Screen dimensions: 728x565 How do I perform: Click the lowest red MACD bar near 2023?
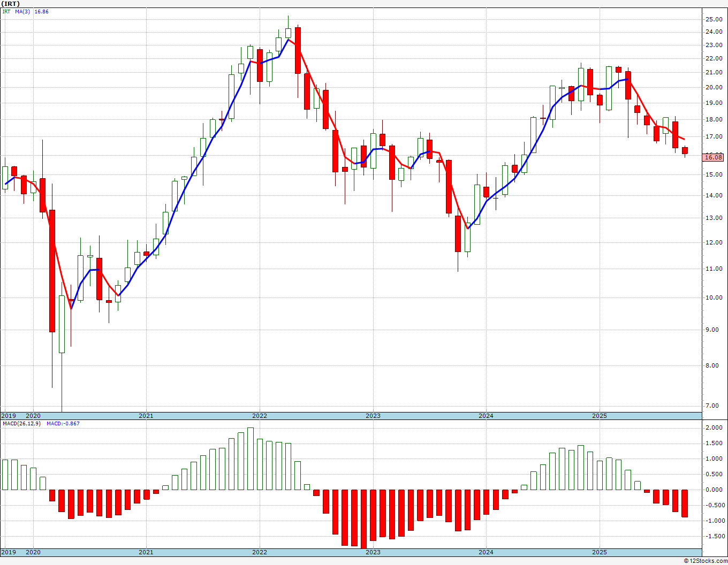point(363,518)
